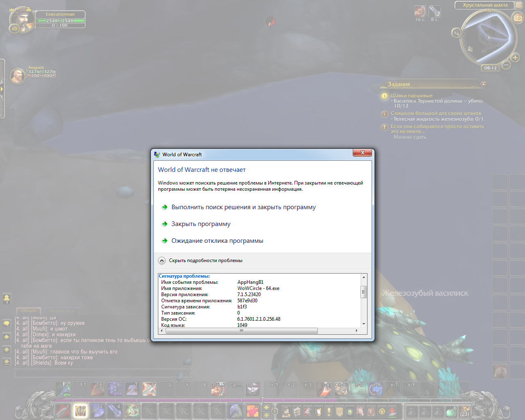Click the 16-second buff icon

click(420, 12)
